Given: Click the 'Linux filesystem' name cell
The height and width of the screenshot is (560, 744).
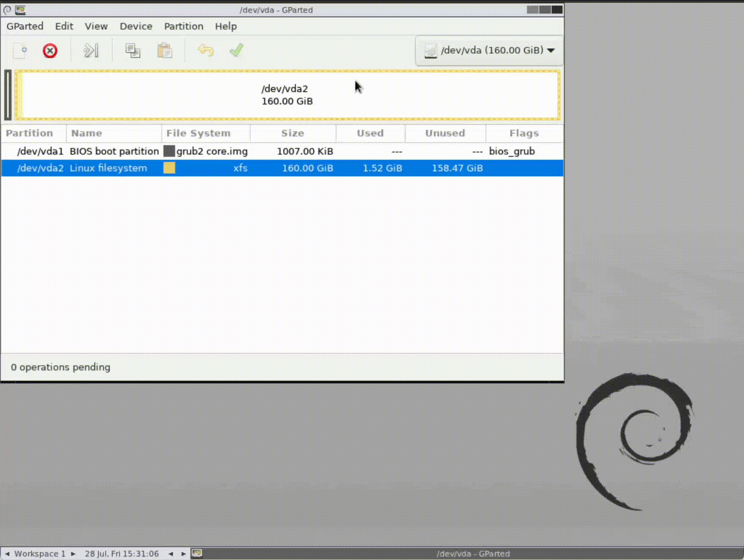Looking at the screenshot, I should 108,168.
